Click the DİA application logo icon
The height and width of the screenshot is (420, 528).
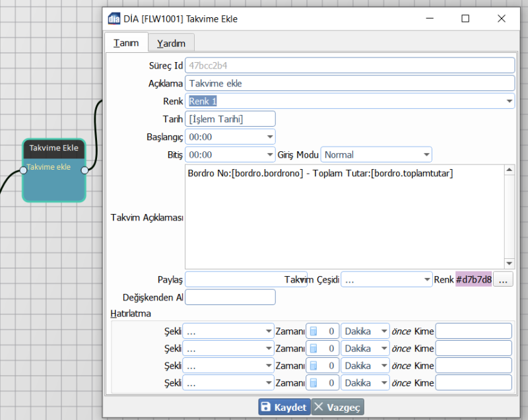pos(114,19)
